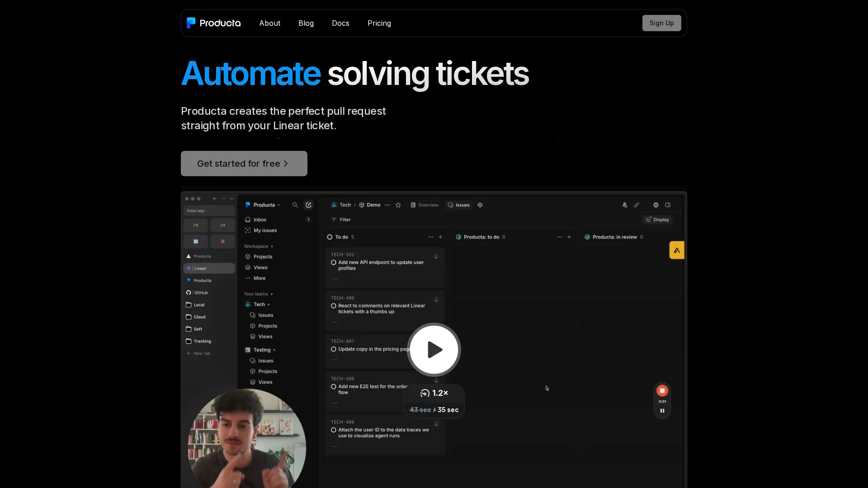Open the Producta workspace dropdown

click(x=263, y=205)
